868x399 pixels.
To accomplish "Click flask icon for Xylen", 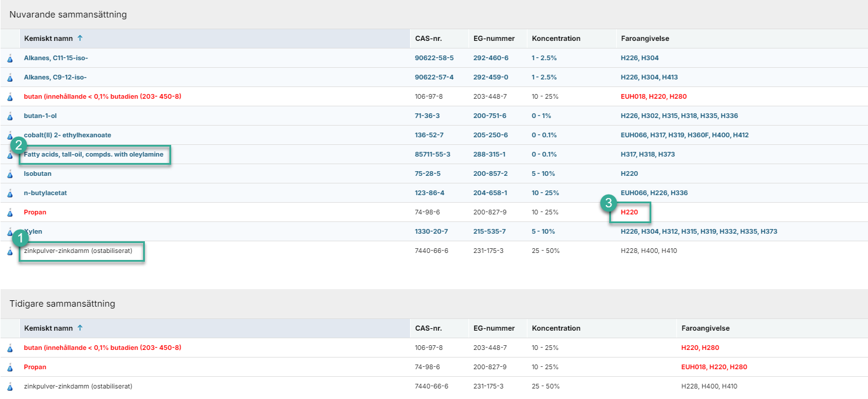I will (10, 232).
